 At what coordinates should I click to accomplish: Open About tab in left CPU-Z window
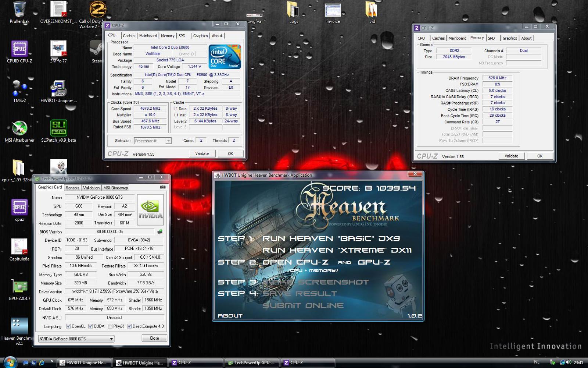tap(217, 36)
